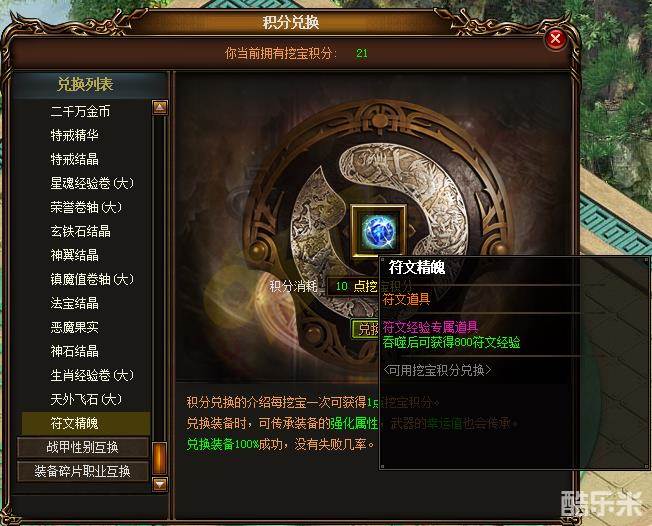Choose 生肖经验卷(大) item
The width and height of the screenshot is (652, 526).
[92, 375]
